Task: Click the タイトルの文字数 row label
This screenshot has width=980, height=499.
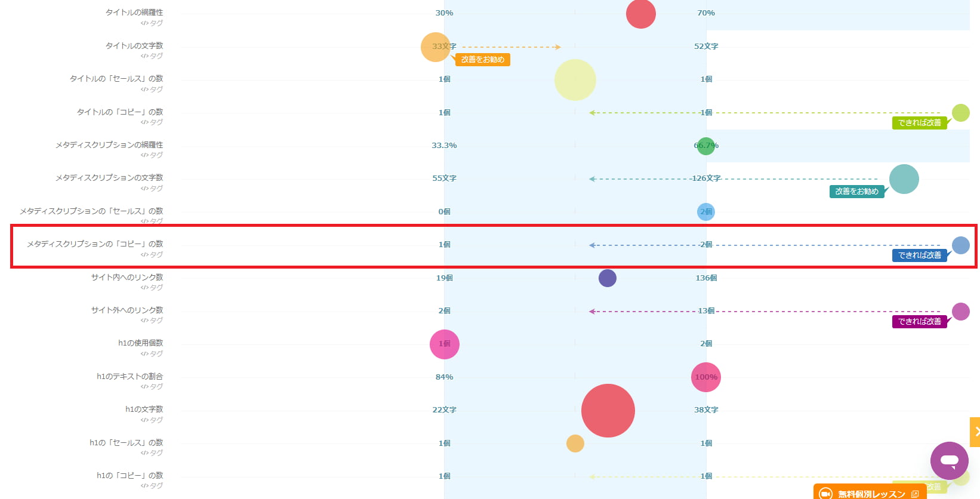Action: 134,46
